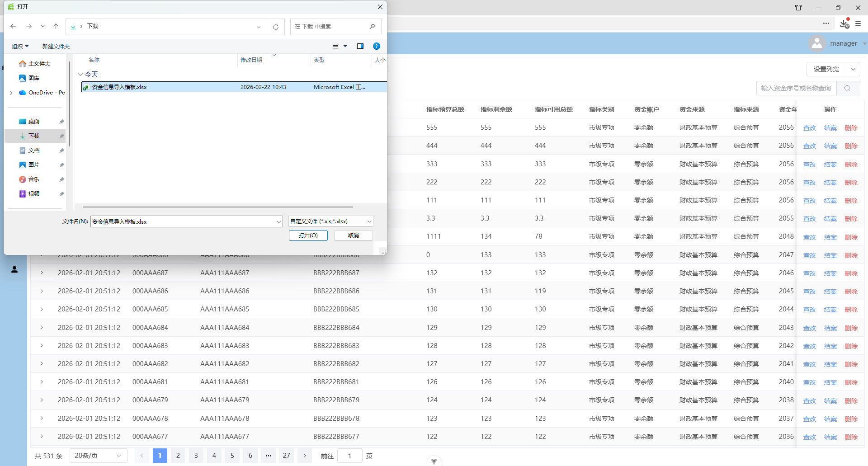Screen dimensions: 868x466
Task: Click the user icon in the left sidebar
Action: (14, 270)
